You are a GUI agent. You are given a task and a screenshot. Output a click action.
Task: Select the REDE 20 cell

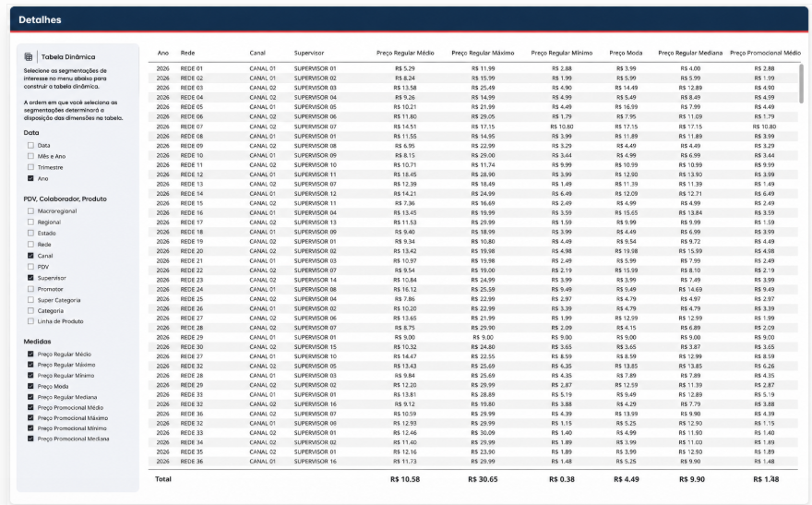[192, 251]
